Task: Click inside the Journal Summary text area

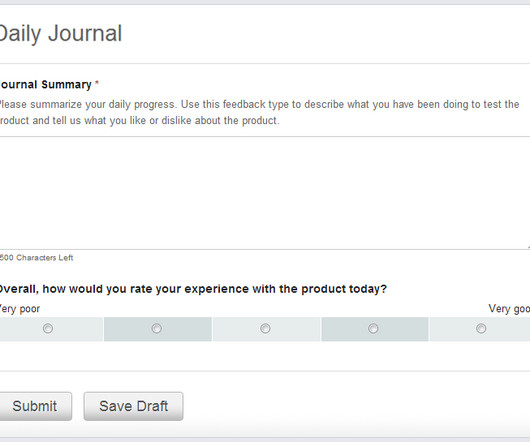Action: pos(265,193)
